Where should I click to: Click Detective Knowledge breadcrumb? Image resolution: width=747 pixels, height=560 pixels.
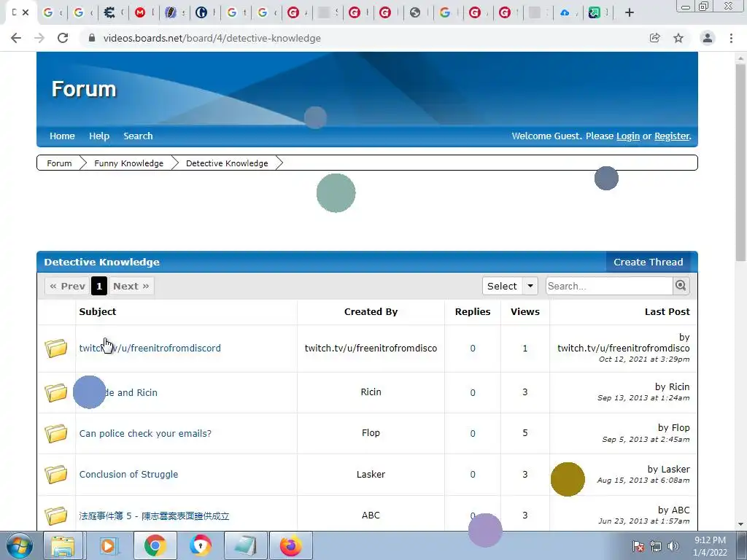pyautogui.click(x=227, y=163)
